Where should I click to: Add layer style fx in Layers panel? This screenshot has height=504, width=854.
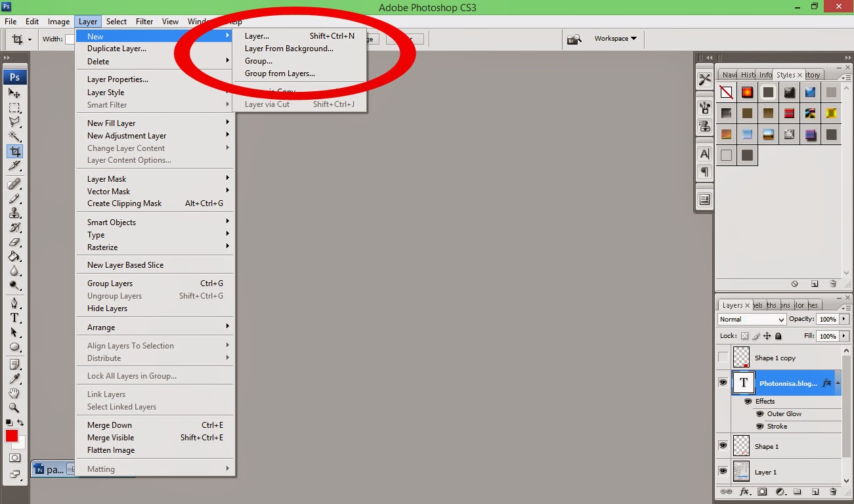click(x=744, y=492)
